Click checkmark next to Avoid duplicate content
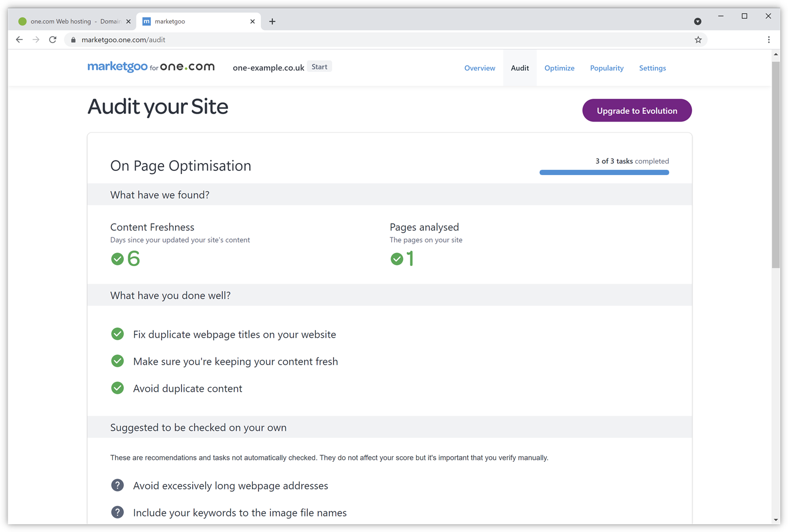The image size is (788, 532). pos(117,388)
